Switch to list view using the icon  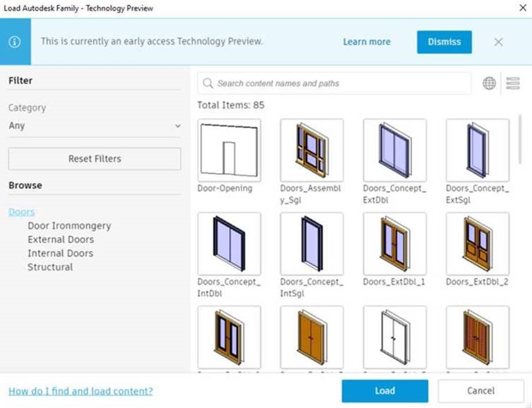(512, 83)
